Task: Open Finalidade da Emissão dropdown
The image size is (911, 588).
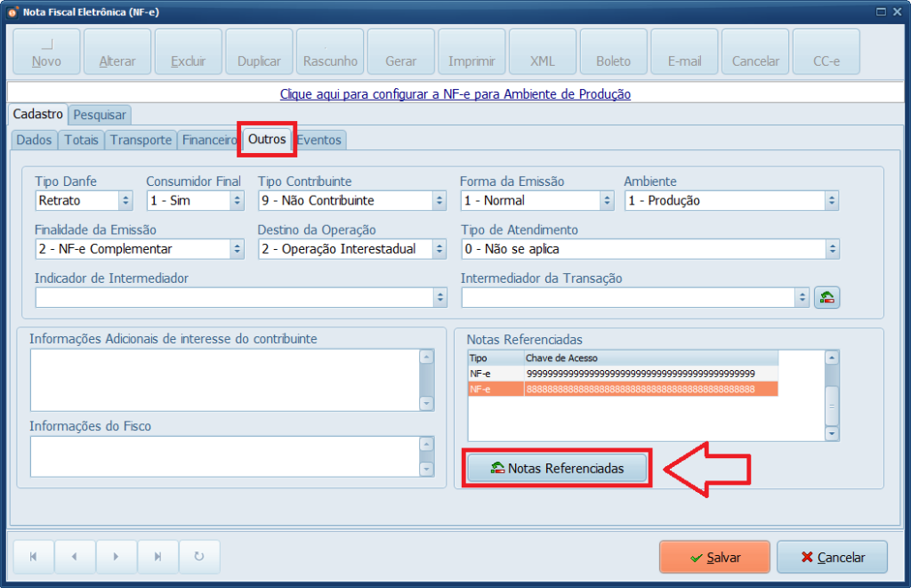Action: (x=238, y=249)
